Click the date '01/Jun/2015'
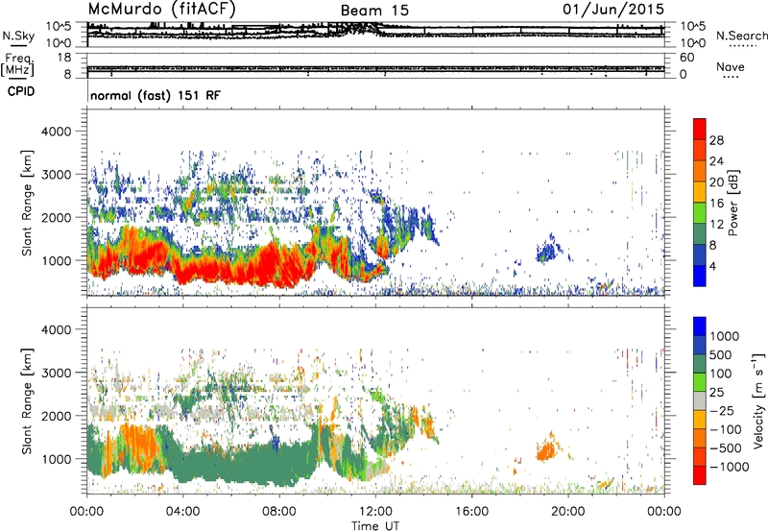768x532 pixels. pos(613,10)
